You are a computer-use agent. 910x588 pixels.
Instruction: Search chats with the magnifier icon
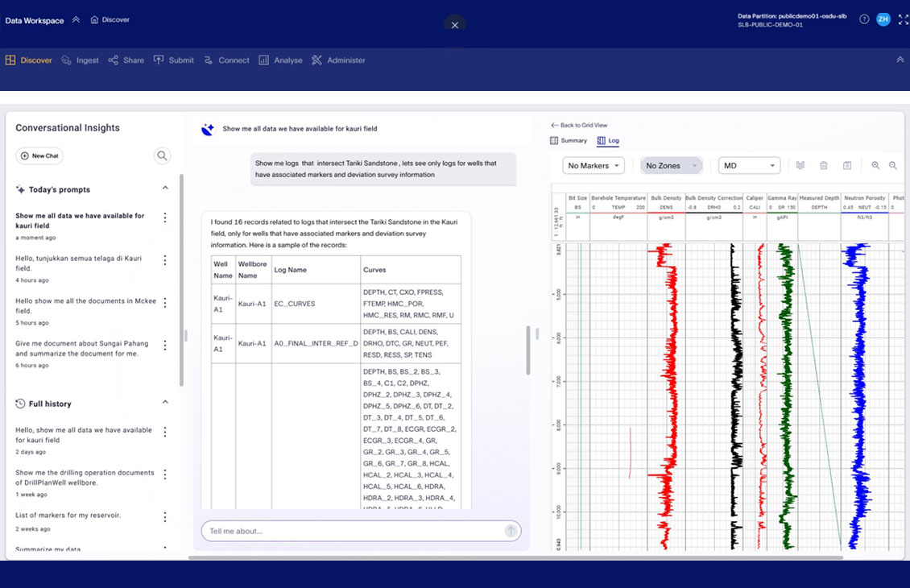pyautogui.click(x=163, y=156)
